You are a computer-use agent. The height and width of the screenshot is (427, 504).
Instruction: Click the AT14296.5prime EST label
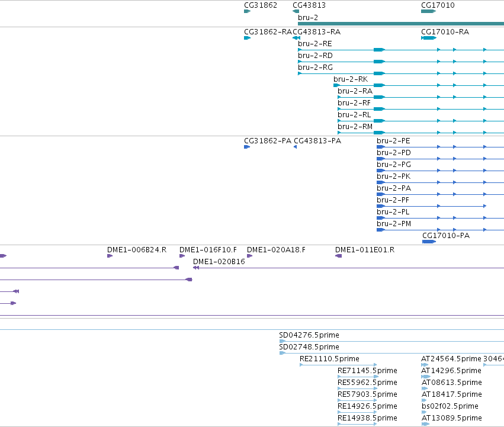[x=451, y=371]
